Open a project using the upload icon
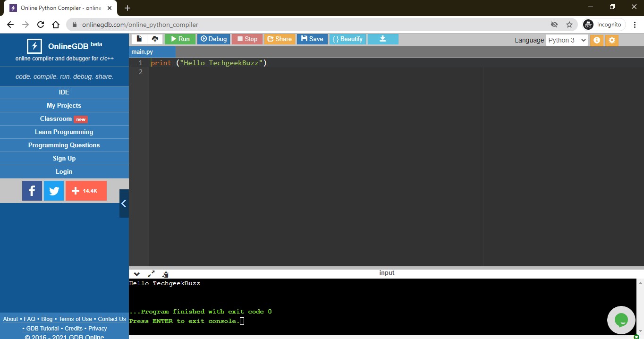 (x=155, y=39)
